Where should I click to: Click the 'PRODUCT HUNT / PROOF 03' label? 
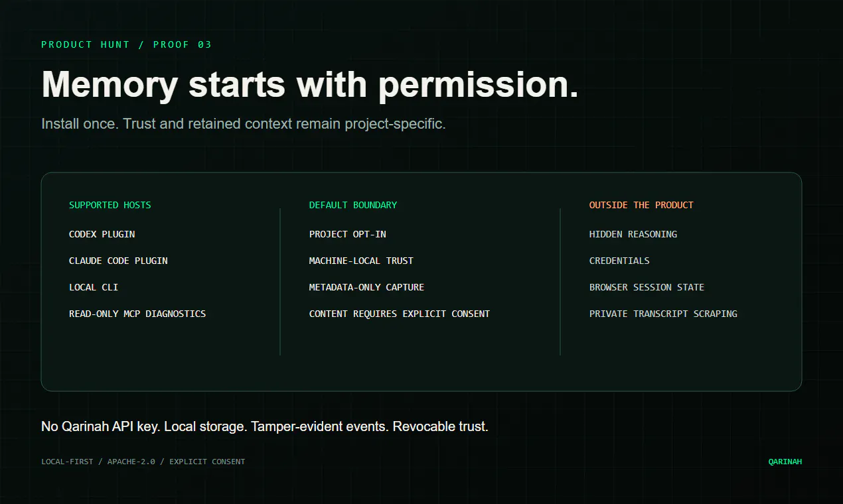[x=126, y=44]
